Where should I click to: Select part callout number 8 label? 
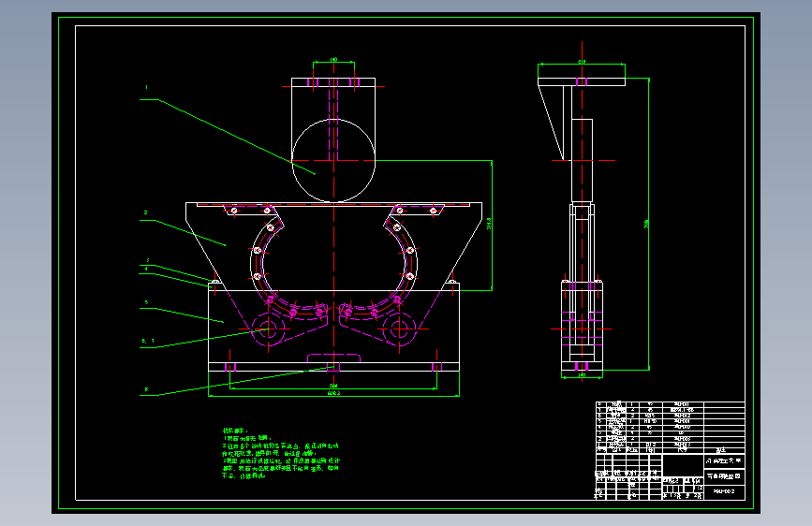click(x=146, y=389)
